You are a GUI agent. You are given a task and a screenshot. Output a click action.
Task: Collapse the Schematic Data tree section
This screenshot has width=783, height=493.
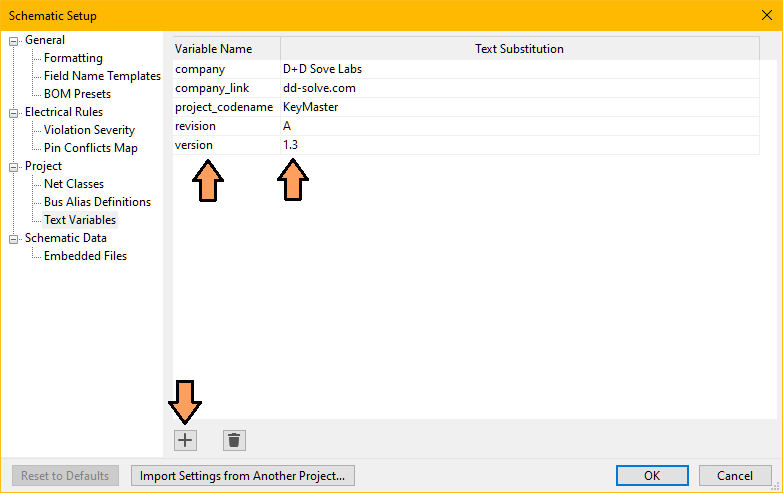click(x=14, y=239)
